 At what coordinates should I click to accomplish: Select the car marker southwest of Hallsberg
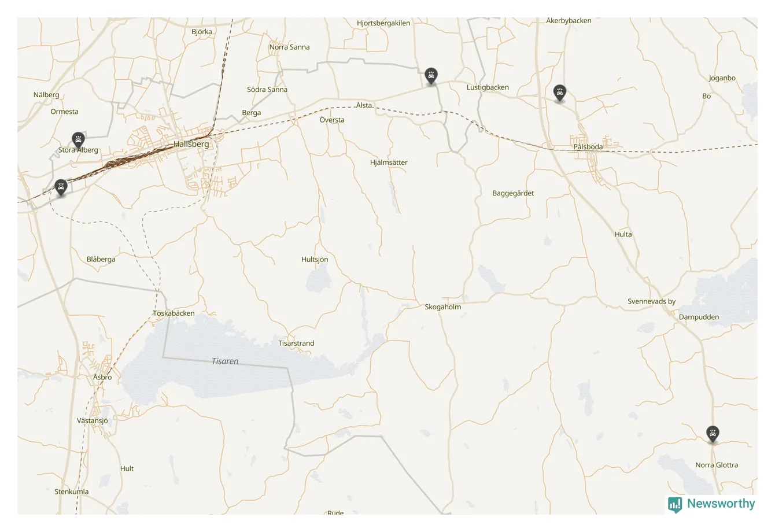tap(61, 187)
